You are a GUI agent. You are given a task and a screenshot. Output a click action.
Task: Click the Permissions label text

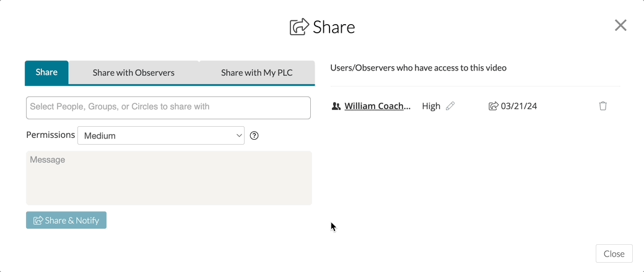pyautogui.click(x=51, y=135)
